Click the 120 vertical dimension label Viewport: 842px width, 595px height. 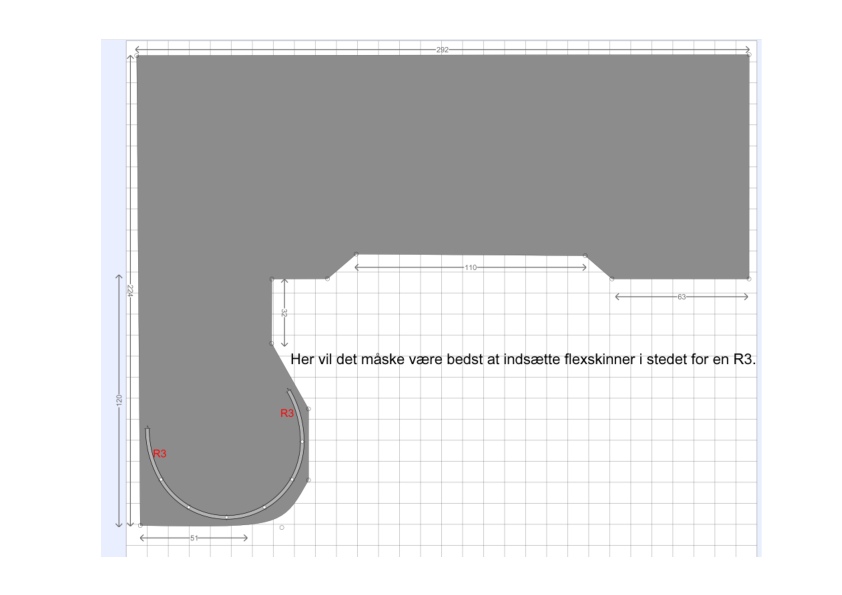point(119,400)
